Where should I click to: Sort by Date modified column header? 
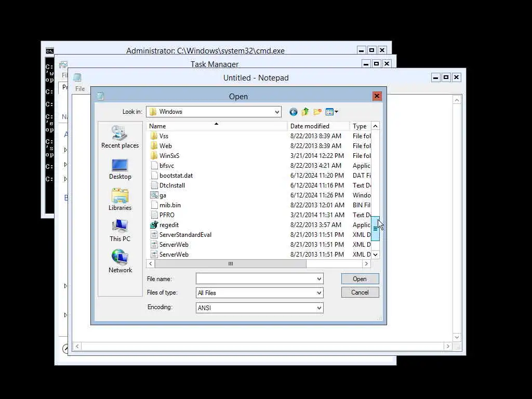[318, 126]
